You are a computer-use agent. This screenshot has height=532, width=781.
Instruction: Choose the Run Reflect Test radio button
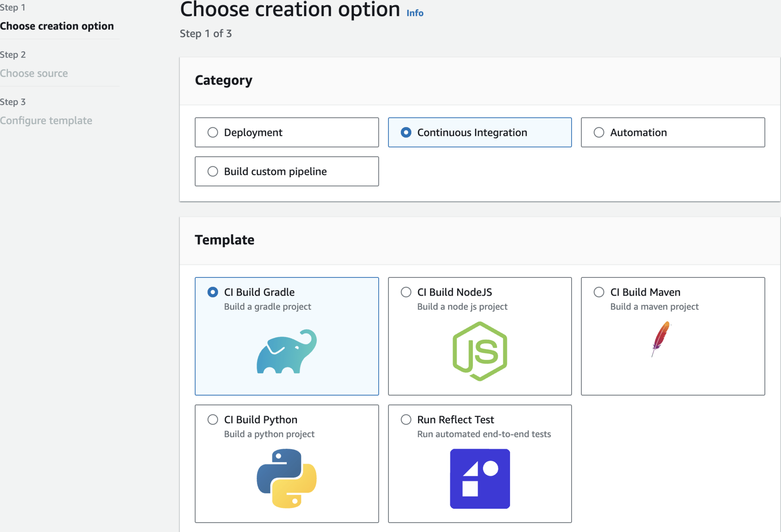(406, 419)
